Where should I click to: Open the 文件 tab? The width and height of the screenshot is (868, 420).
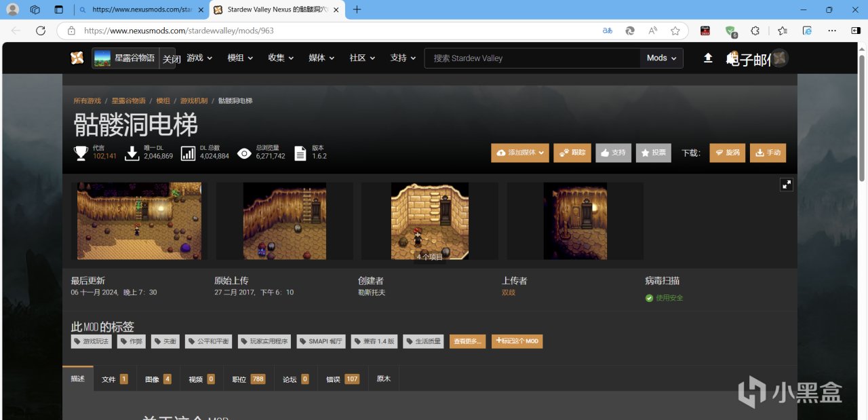click(115, 379)
